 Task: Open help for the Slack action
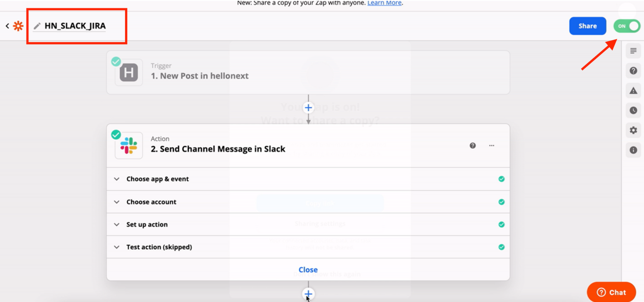pos(473,146)
